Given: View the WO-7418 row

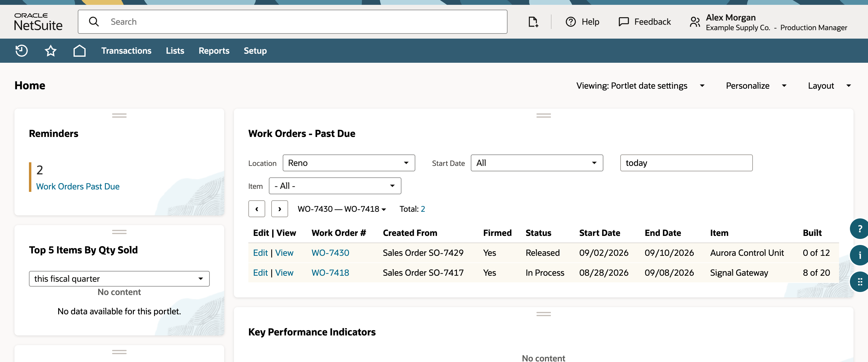Looking at the screenshot, I should click(x=284, y=273).
